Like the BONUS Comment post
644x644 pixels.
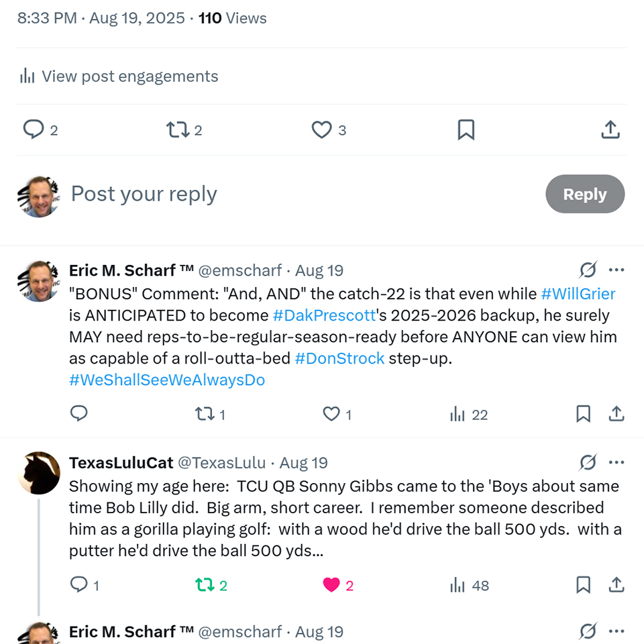[331, 414]
